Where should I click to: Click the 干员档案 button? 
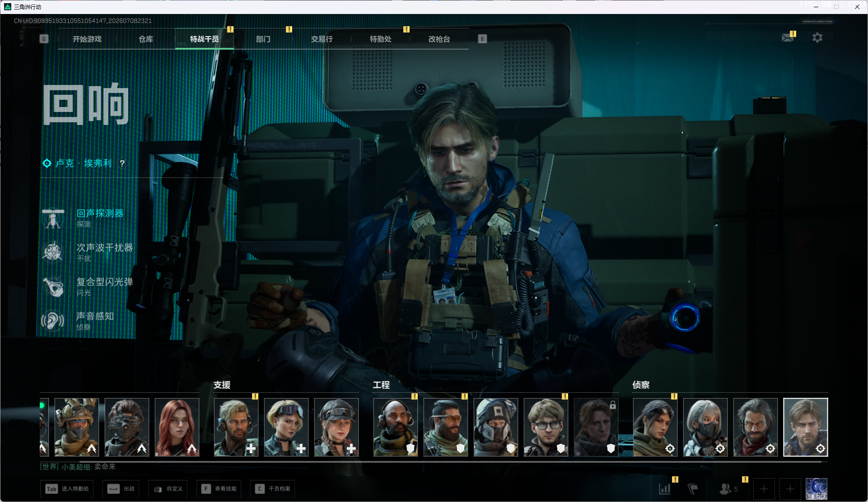pos(273,489)
